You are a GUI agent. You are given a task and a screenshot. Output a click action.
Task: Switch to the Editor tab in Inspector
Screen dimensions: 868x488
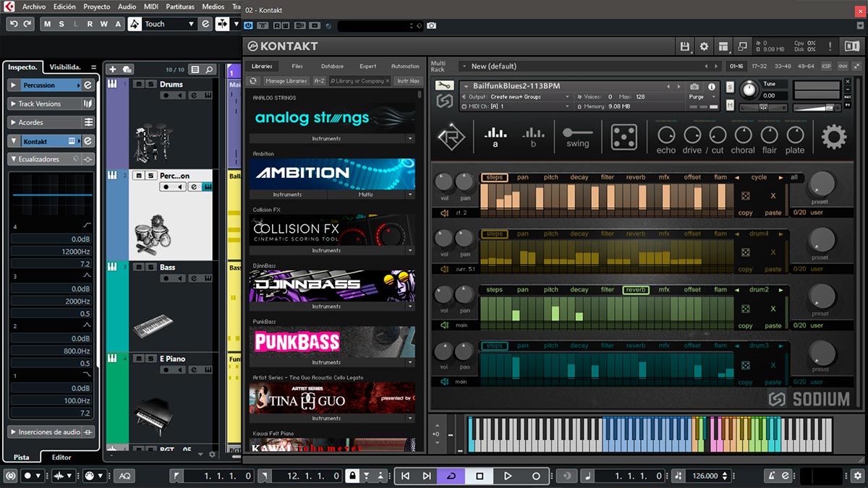(x=61, y=457)
